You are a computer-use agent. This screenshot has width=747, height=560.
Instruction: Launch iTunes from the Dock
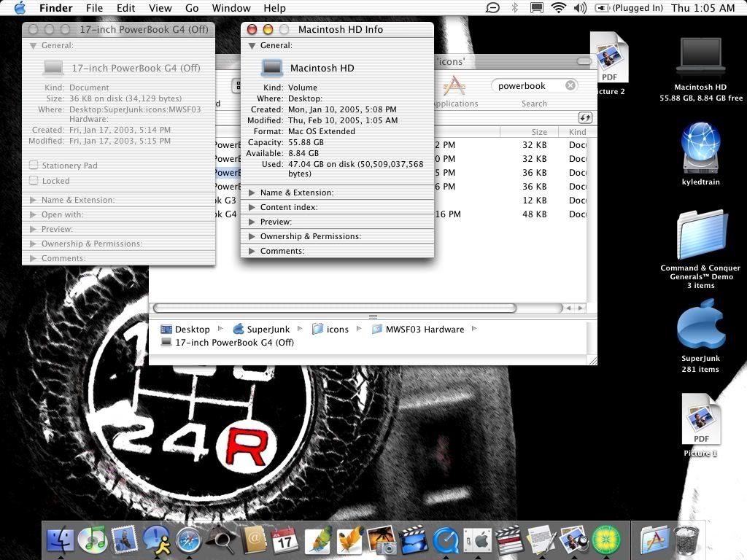tap(93, 540)
